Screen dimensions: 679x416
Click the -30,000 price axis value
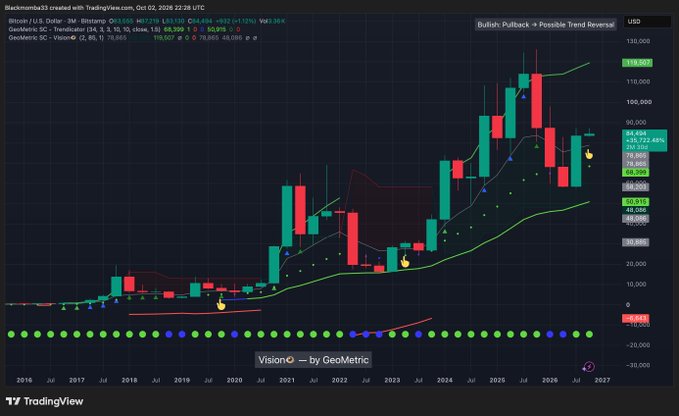tap(638, 365)
